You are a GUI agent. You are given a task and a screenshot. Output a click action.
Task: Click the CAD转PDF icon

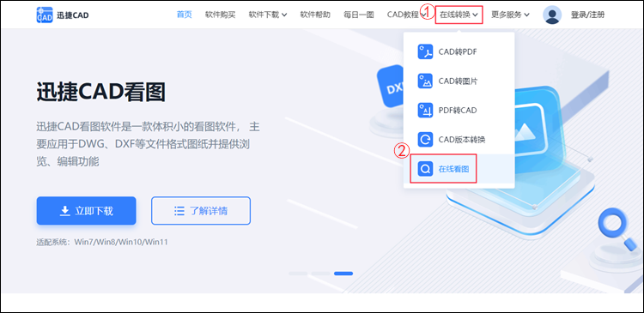[425, 52]
